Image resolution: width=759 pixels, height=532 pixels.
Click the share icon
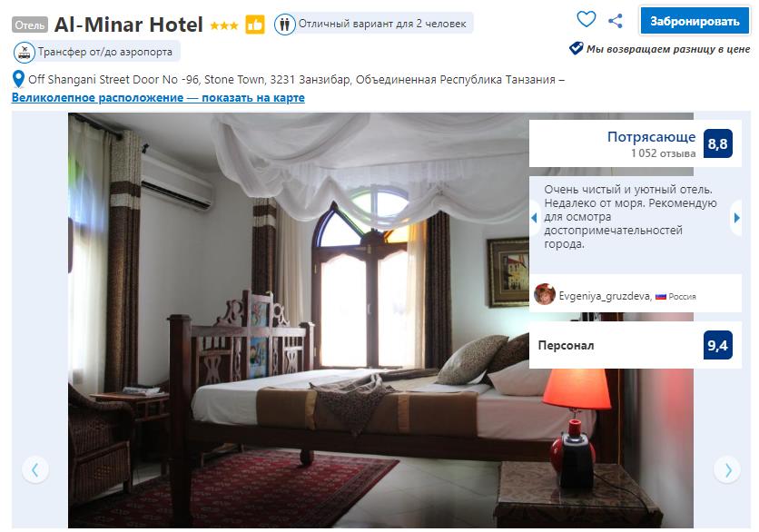click(615, 21)
